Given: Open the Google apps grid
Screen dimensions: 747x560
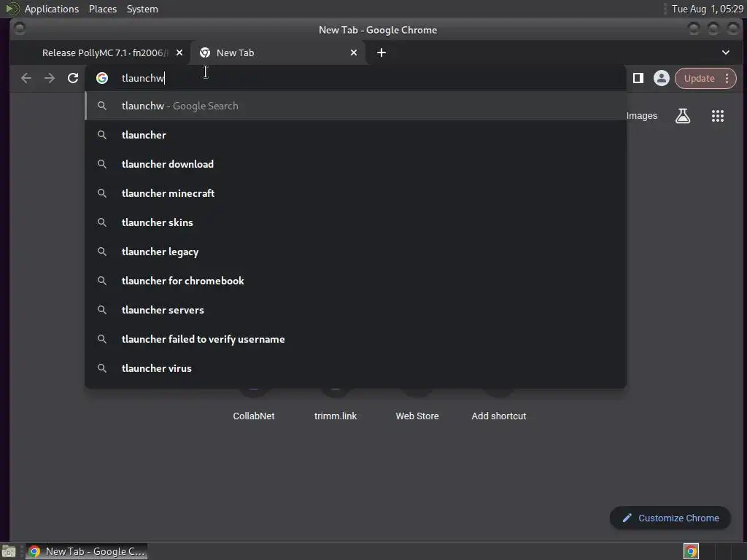Looking at the screenshot, I should pos(718,116).
